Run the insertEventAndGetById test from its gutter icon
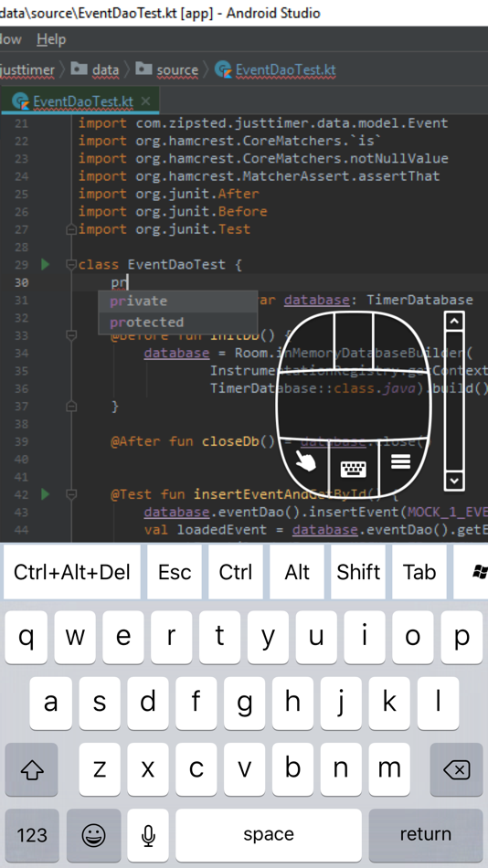The height and width of the screenshot is (868, 488). pos(46,493)
